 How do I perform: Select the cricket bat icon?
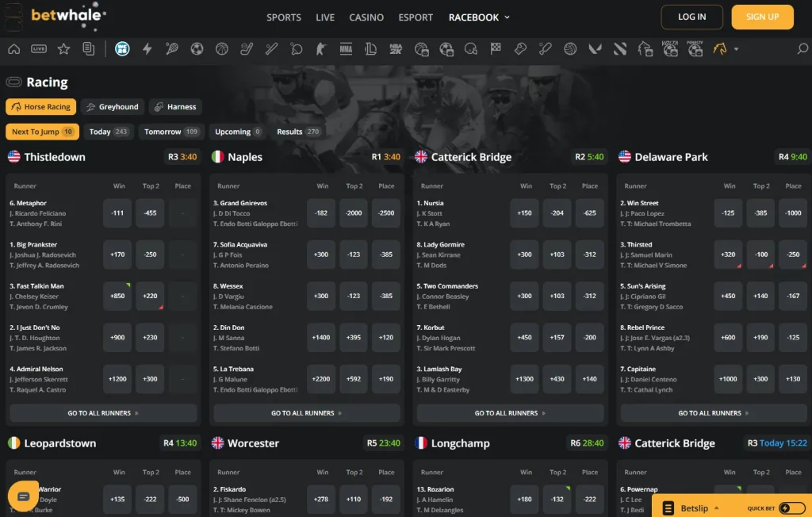(x=546, y=48)
